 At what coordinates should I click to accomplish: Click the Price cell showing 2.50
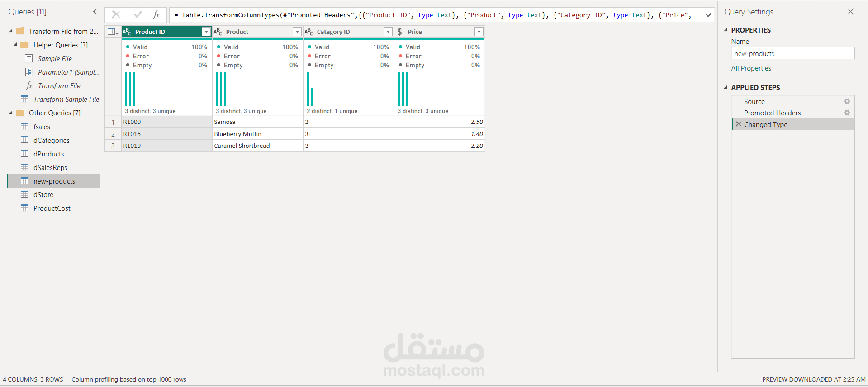click(x=440, y=122)
